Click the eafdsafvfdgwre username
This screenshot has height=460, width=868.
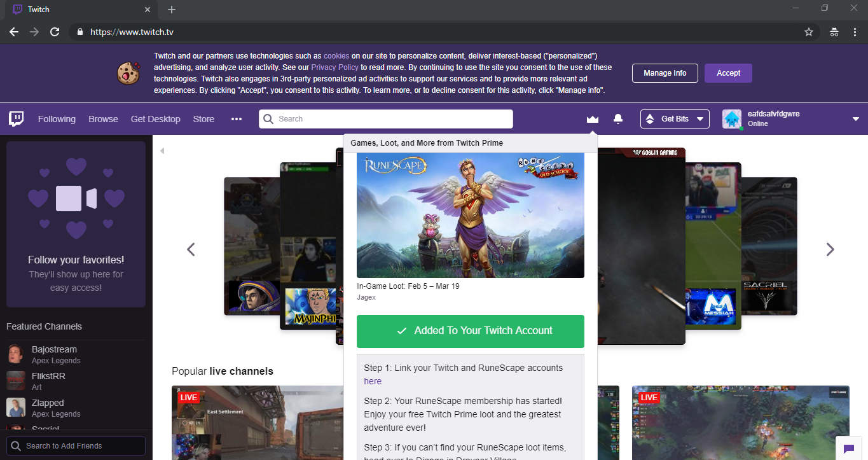click(773, 114)
